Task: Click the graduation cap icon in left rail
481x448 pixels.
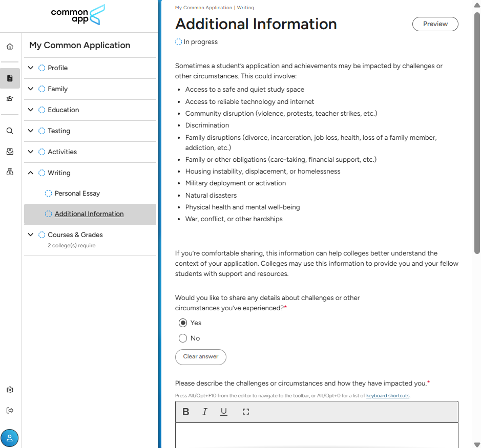Action: (x=10, y=99)
